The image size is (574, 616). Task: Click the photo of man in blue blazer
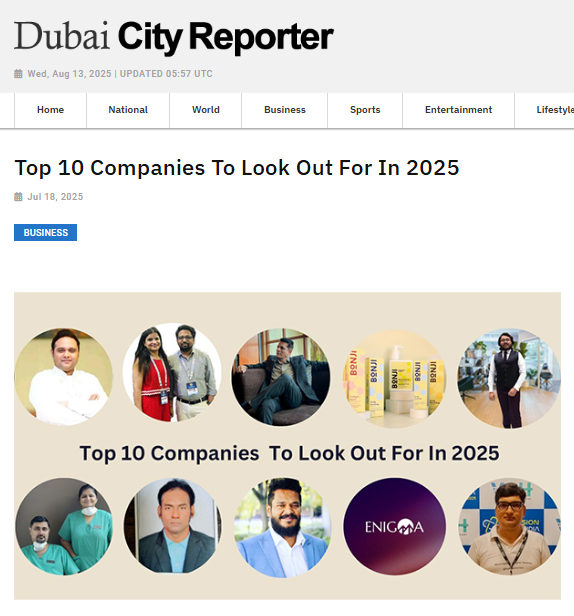click(x=282, y=527)
